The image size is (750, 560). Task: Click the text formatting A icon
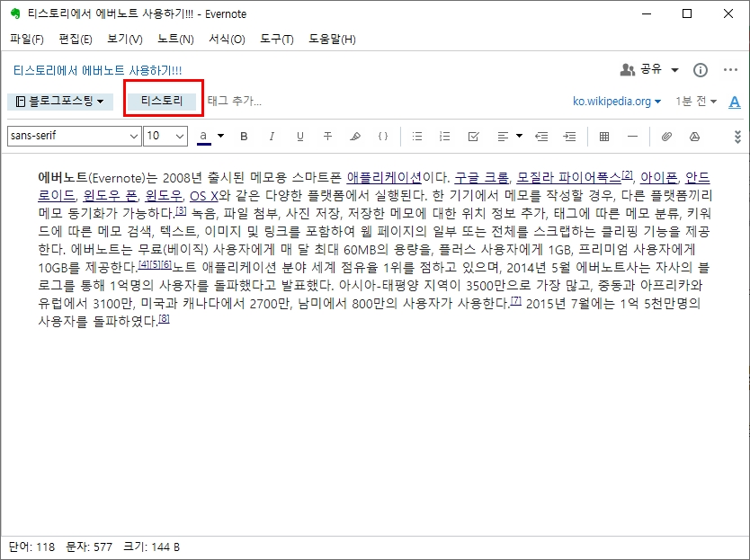click(734, 102)
